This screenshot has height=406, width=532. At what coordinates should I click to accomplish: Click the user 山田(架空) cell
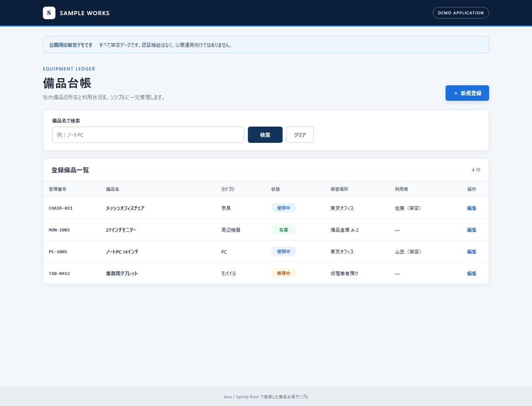click(408, 252)
